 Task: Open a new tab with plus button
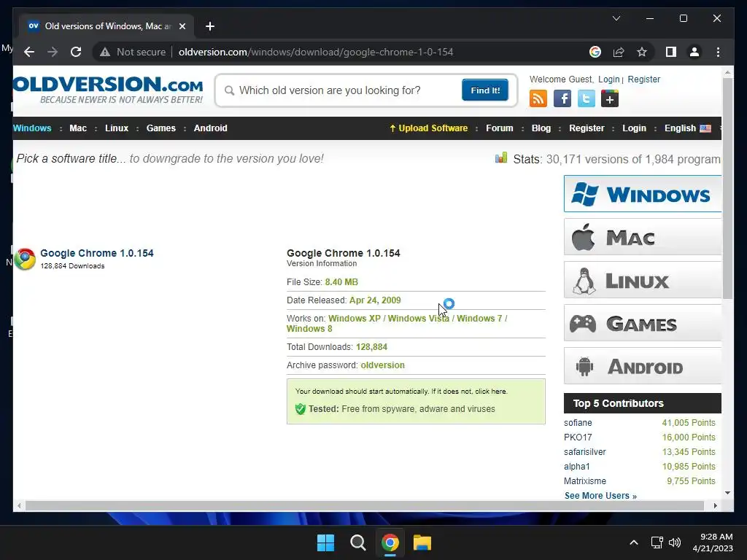pyautogui.click(x=210, y=26)
